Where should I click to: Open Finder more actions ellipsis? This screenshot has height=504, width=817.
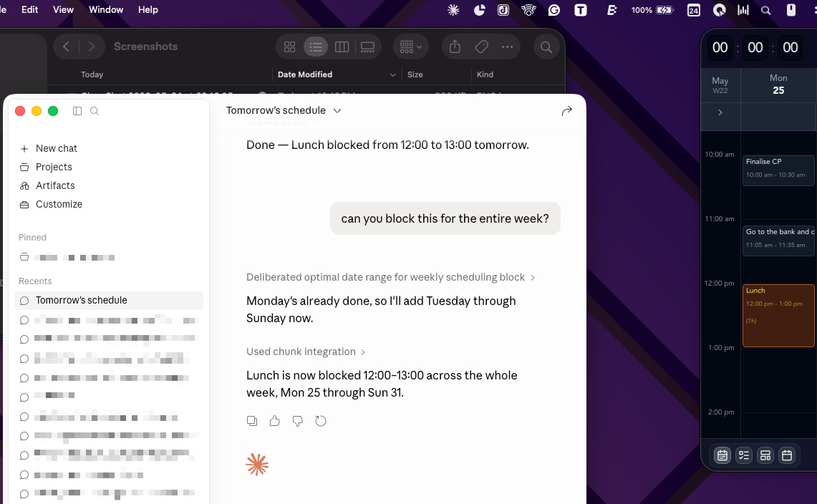point(508,47)
